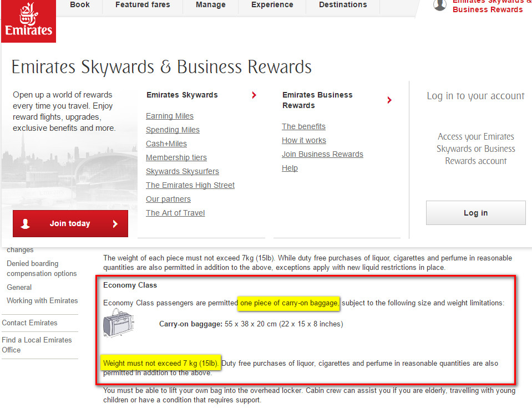Click the user profile icon

[440, 5]
